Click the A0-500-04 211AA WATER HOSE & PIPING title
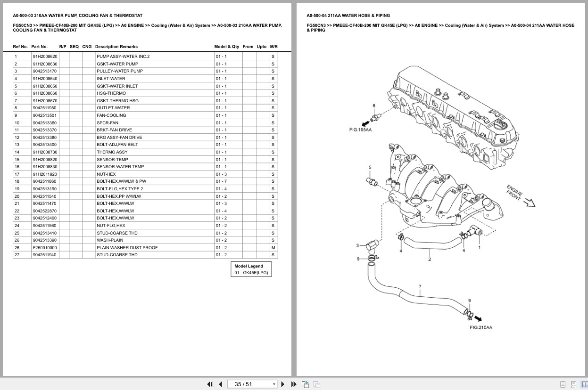 (x=348, y=16)
